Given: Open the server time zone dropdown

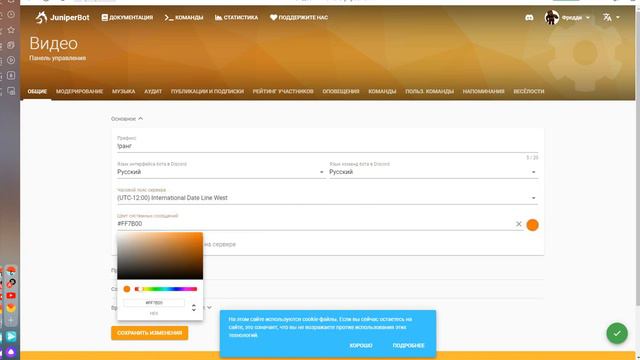Looking at the screenshot, I should click(327, 198).
